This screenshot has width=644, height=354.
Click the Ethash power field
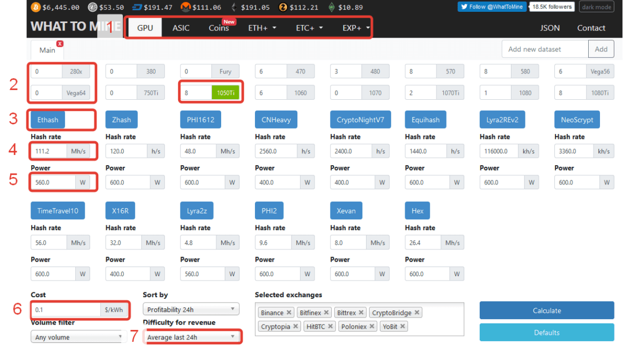tap(53, 182)
